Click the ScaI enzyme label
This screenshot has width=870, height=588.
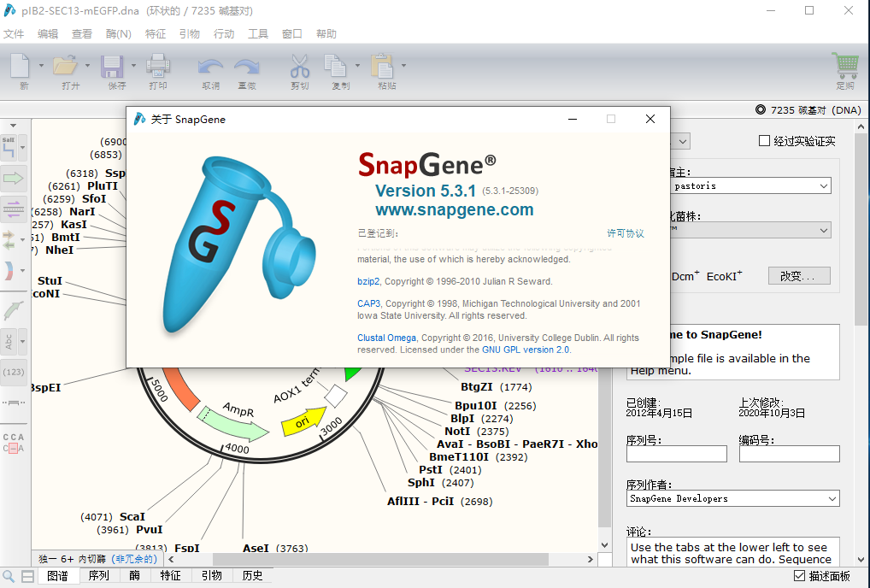click(x=132, y=517)
